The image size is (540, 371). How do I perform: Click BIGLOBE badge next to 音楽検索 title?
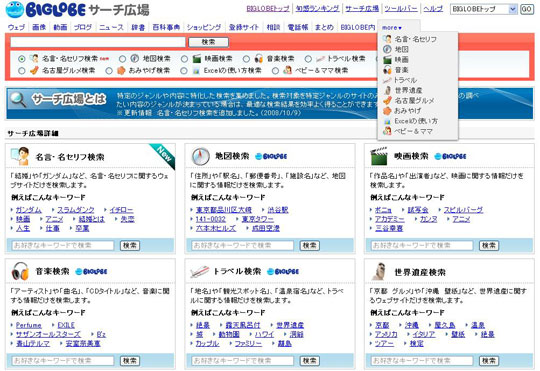[x=91, y=271]
